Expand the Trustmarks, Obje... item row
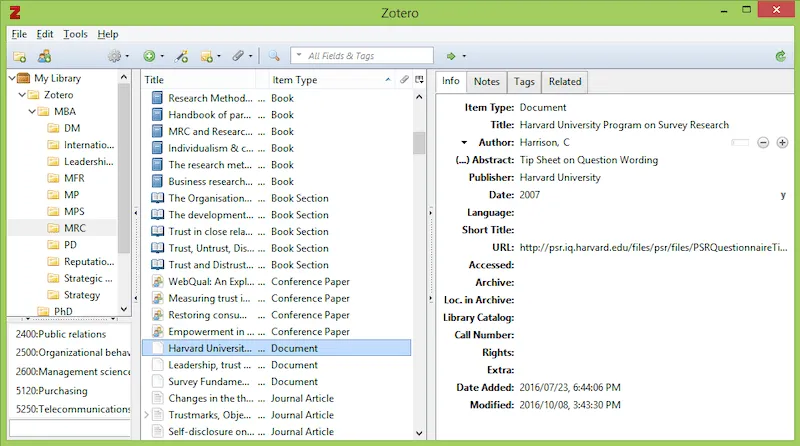This screenshot has width=800, height=446. pos(146,415)
